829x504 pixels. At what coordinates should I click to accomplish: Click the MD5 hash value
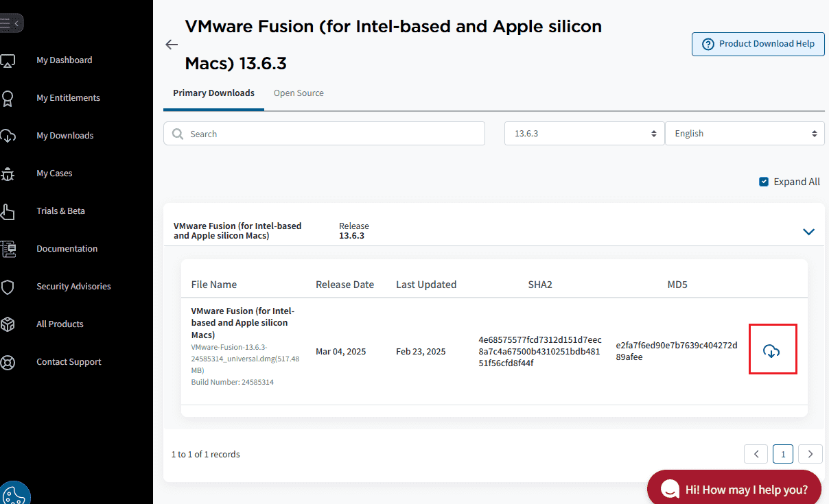(x=677, y=351)
